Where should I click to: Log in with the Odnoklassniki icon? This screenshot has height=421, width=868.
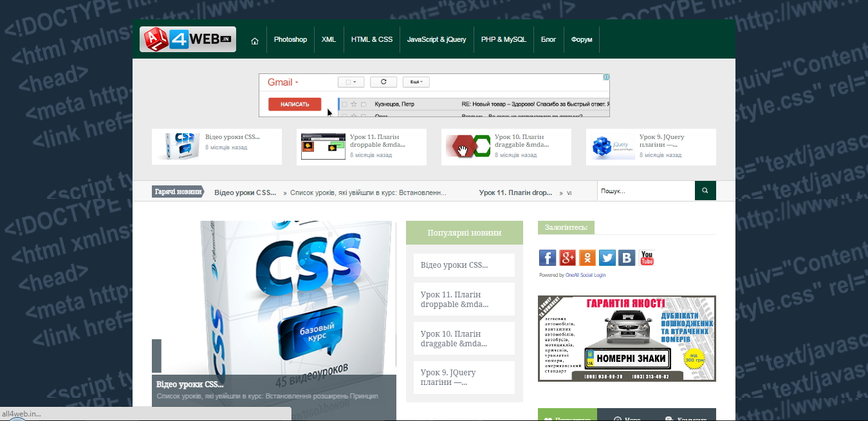[x=587, y=257]
